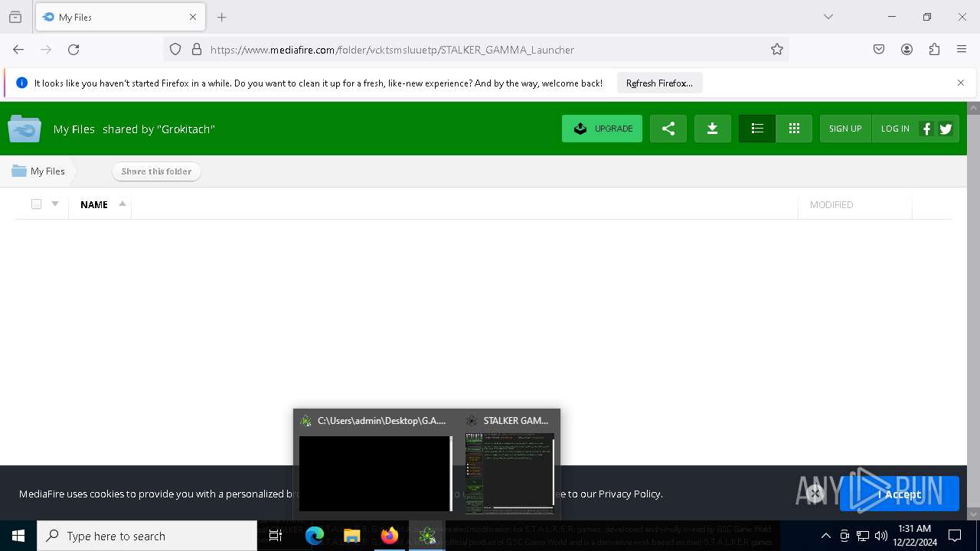Click the site padlock icon
Viewport: 980px width, 551px height.
(197, 50)
